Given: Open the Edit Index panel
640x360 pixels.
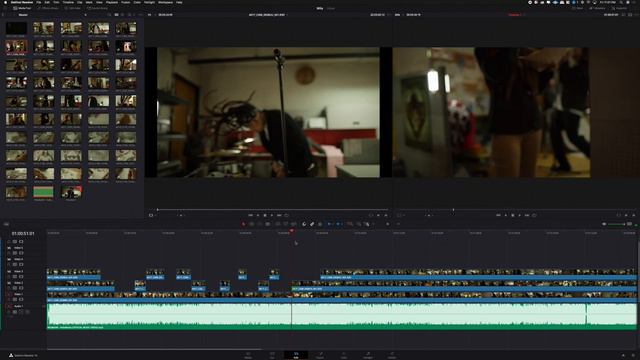Looking at the screenshot, I should [73, 8].
